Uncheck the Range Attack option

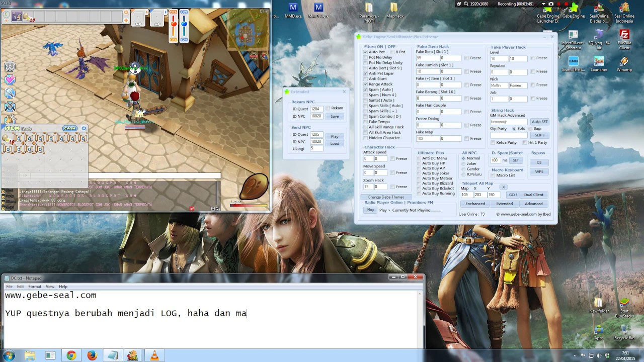coord(366,84)
